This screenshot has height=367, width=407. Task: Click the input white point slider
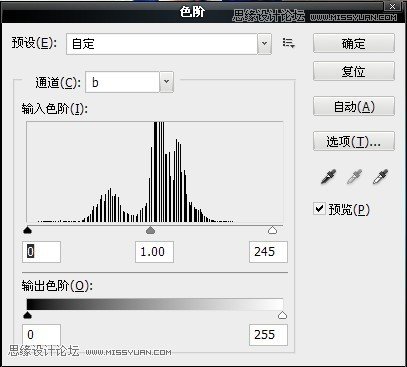pyautogui.click(x=273, y=230)
